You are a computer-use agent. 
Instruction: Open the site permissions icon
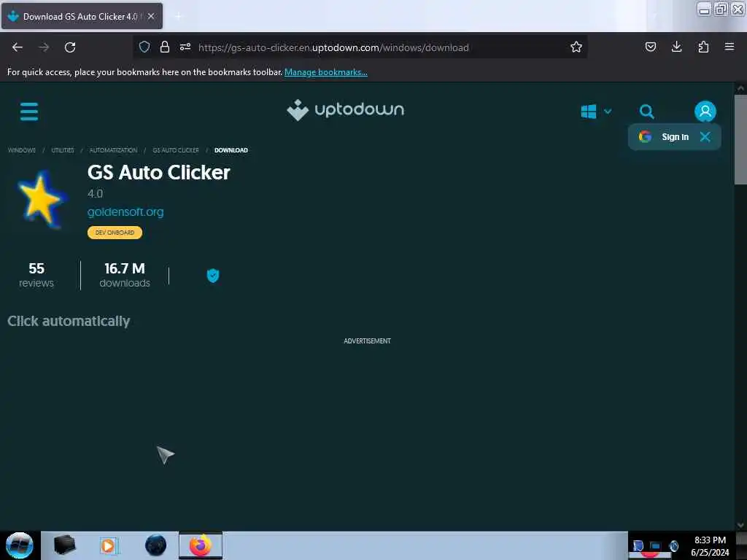(x=185, y=47)
